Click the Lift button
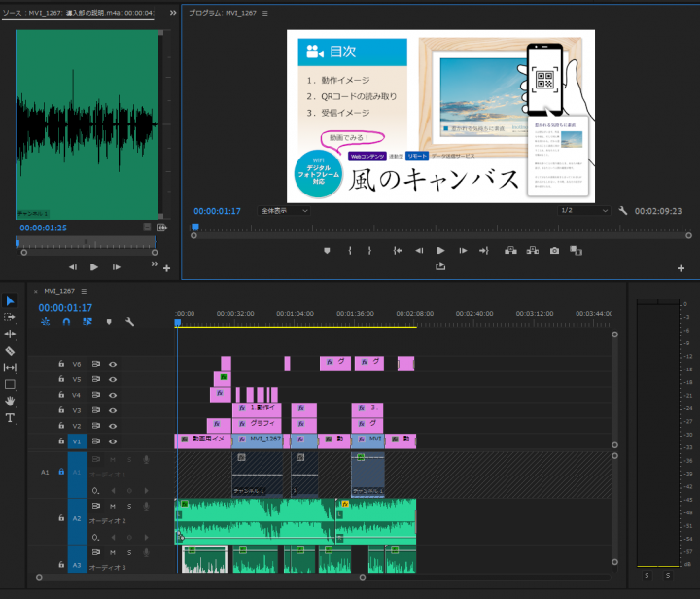The image size is (700, 599). pos(510,251)
